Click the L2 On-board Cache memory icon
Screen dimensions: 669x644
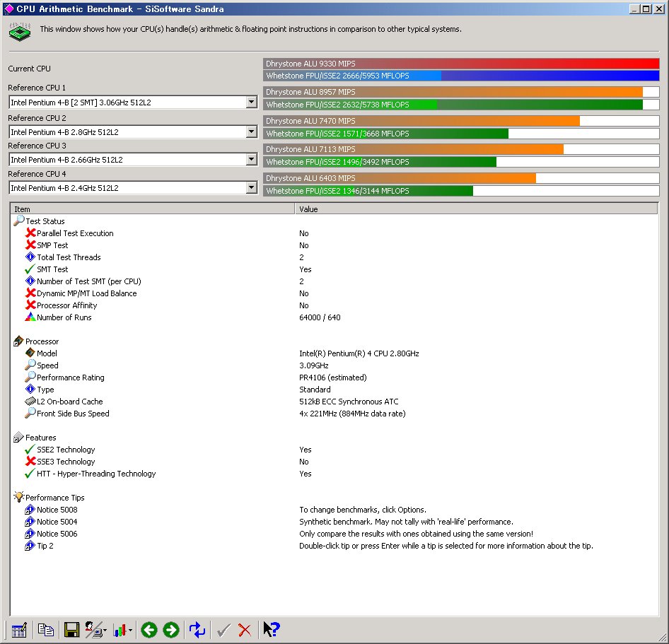pos(30,401)
